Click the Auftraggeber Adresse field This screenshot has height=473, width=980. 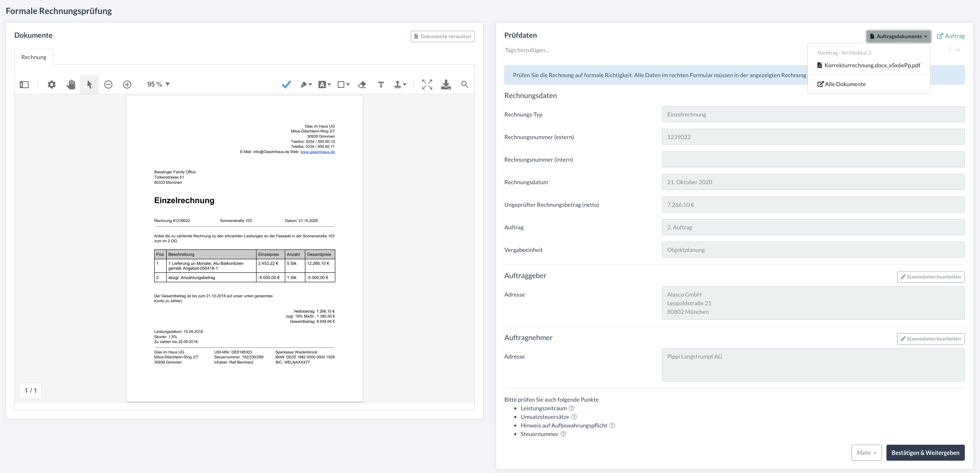813,303
